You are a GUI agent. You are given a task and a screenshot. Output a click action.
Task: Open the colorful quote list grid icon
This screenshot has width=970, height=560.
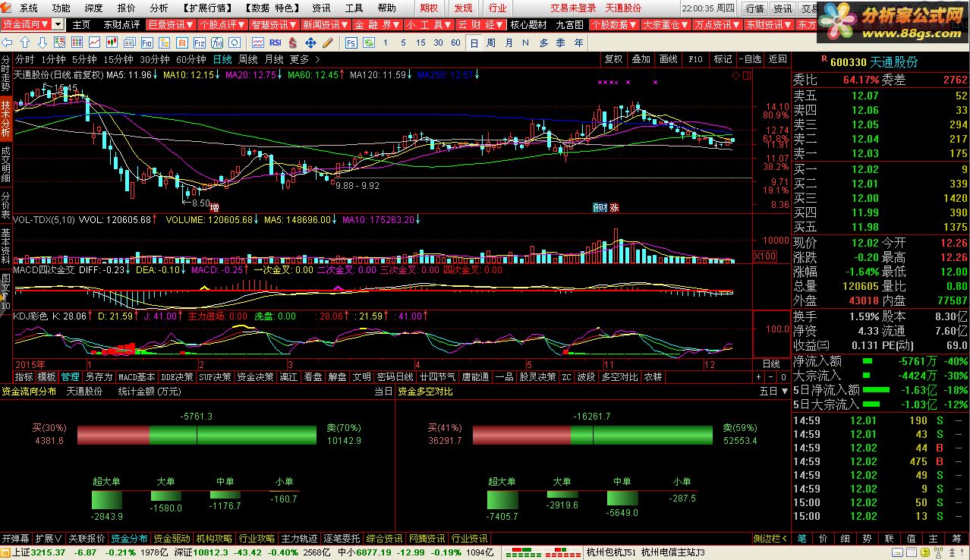coord(77,42)
